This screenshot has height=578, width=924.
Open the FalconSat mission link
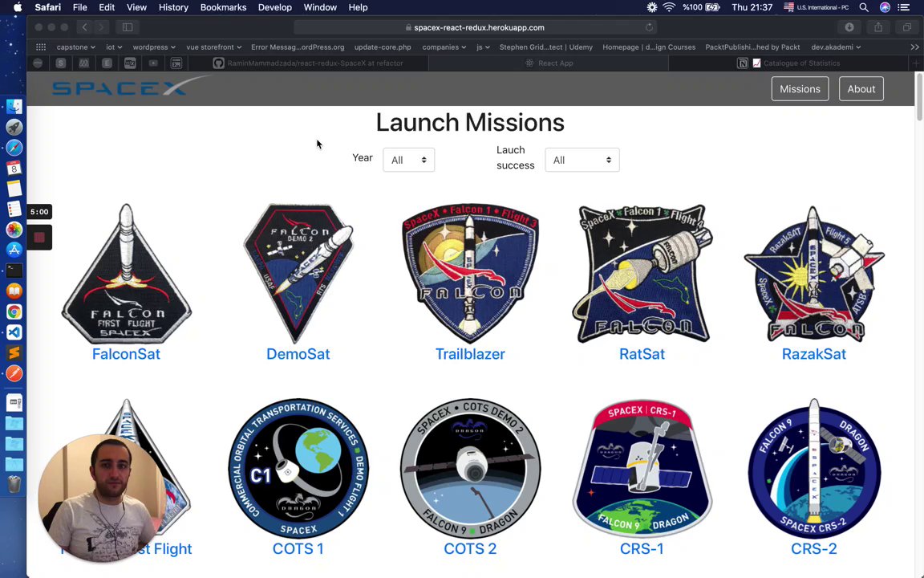[126, 354]
